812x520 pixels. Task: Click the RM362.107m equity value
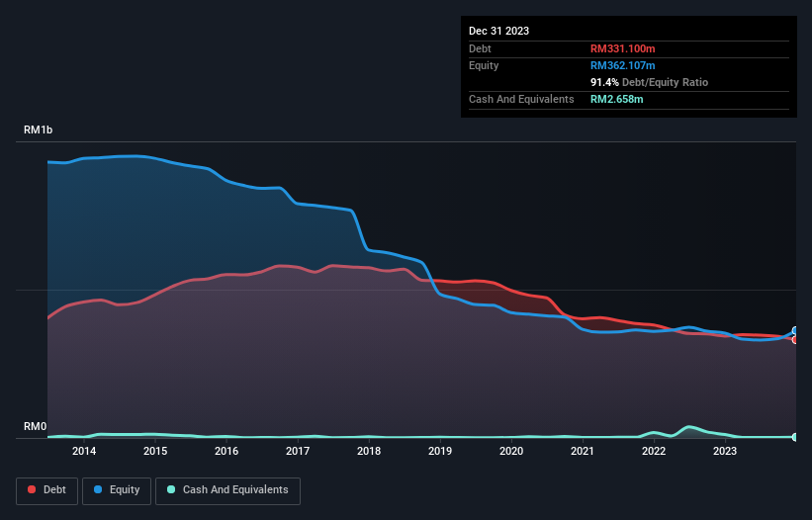click(622, 65)
